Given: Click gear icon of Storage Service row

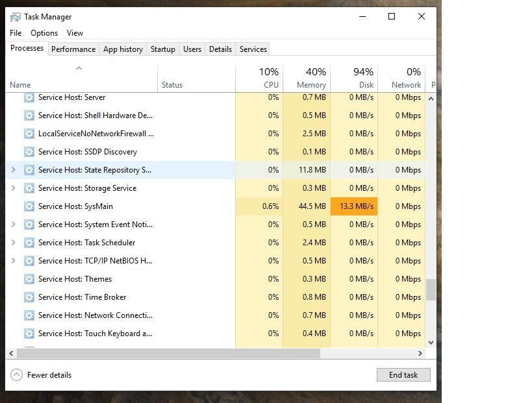Looking at the screenshot, I should [x=29, y=188].
